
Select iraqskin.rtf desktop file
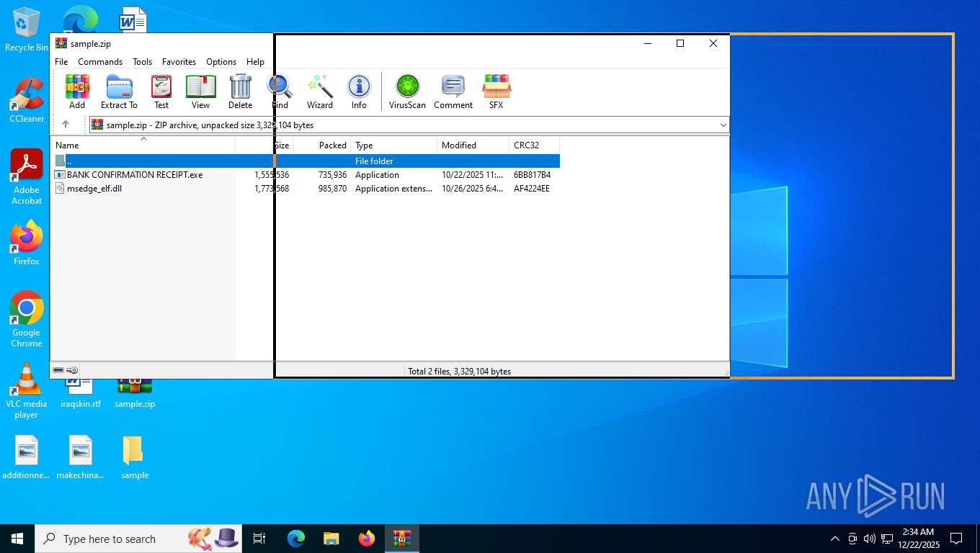81,393
